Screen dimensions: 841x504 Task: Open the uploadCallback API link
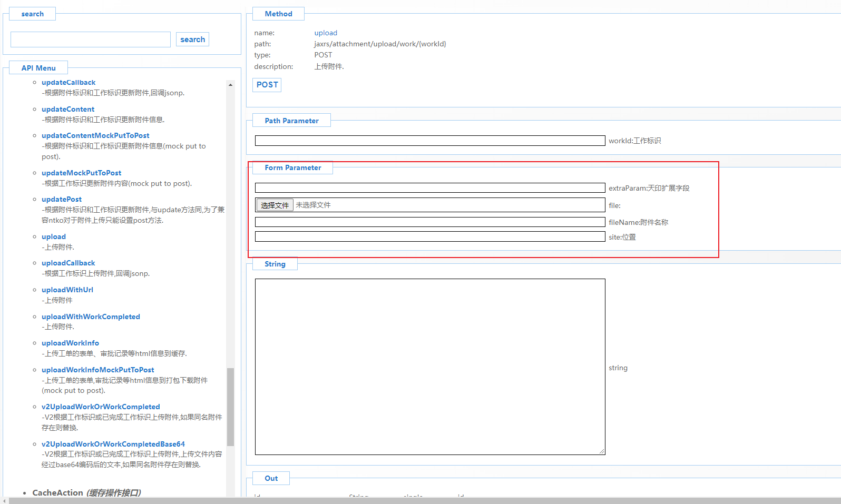[69, 263]
